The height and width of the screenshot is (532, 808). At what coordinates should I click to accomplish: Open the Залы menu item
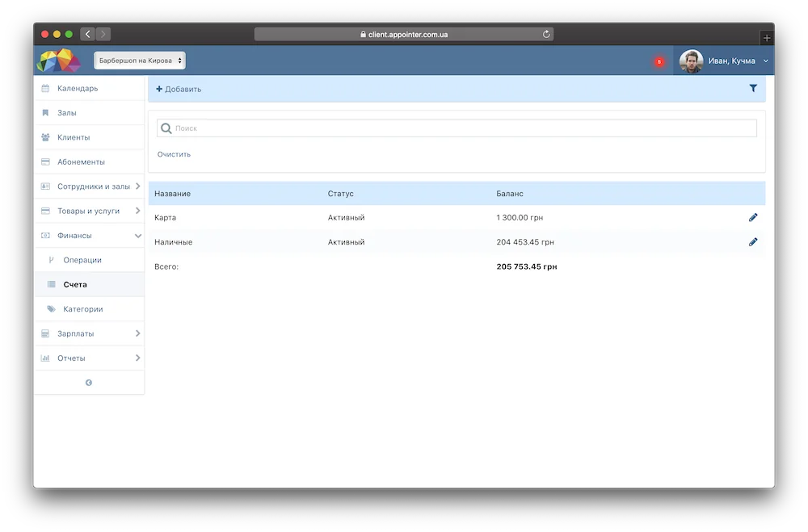(89, 113)
